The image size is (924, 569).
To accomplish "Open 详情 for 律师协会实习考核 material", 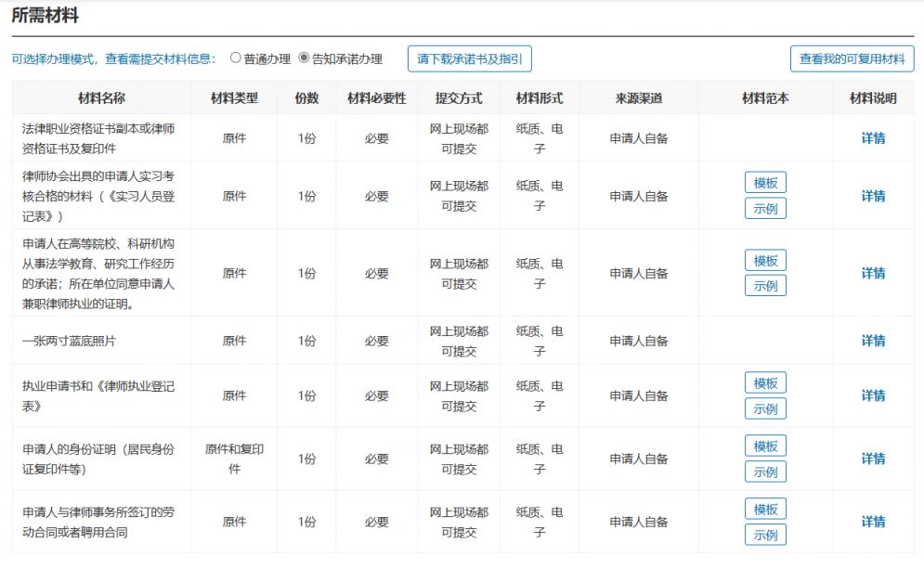I will coord(874,196).
